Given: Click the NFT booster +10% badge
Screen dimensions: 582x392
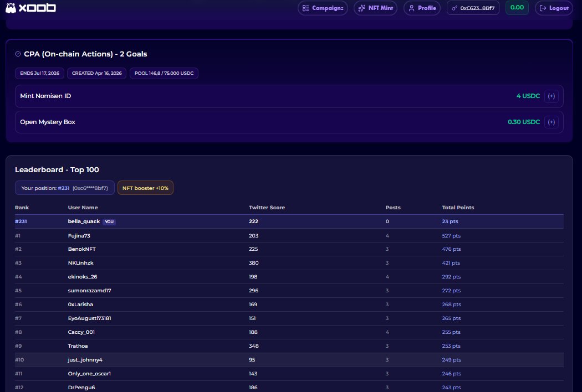Looking at the screenshot, I should [146, 188].
